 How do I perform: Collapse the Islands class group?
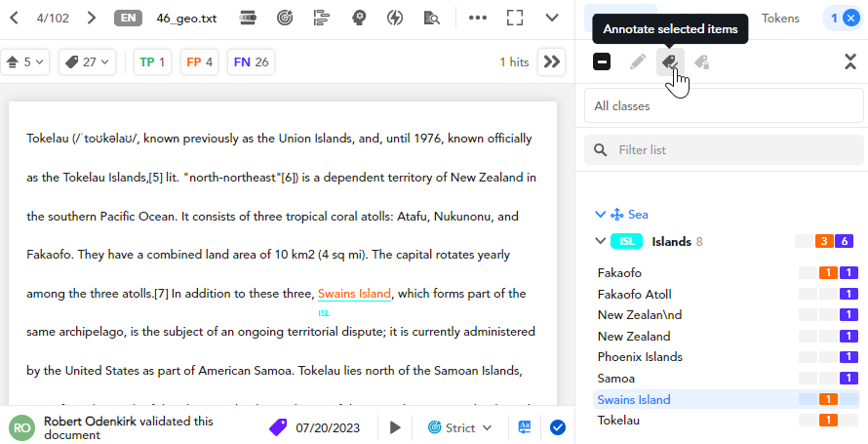(x=600, y=241)
